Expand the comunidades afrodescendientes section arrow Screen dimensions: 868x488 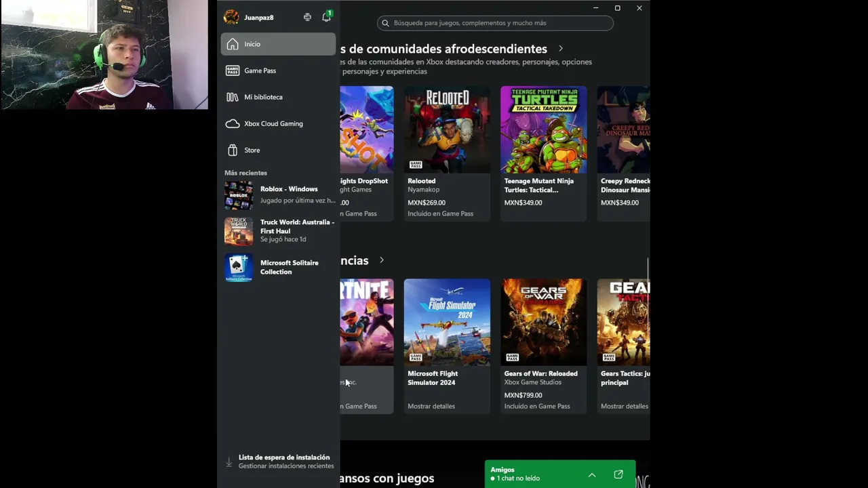(561, 49)
